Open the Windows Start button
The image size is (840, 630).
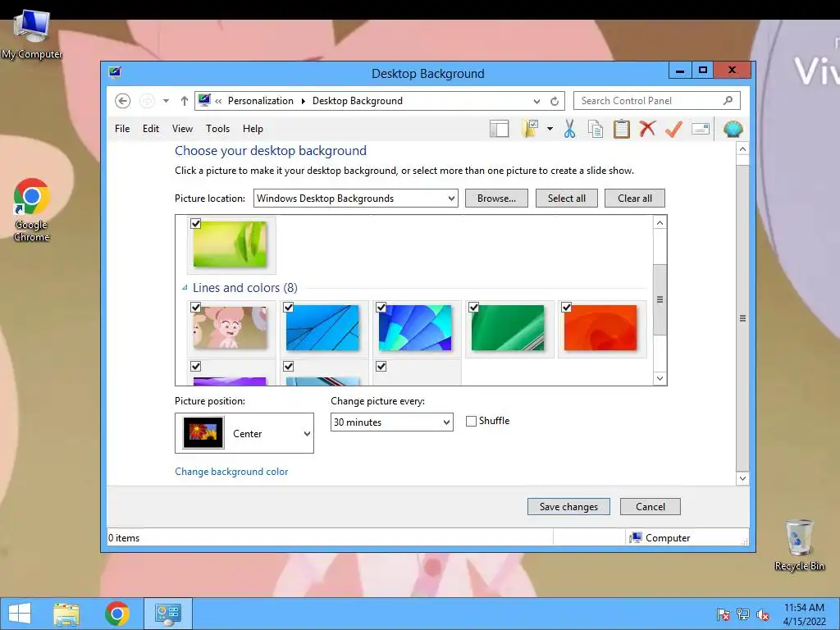click(20, 614)
